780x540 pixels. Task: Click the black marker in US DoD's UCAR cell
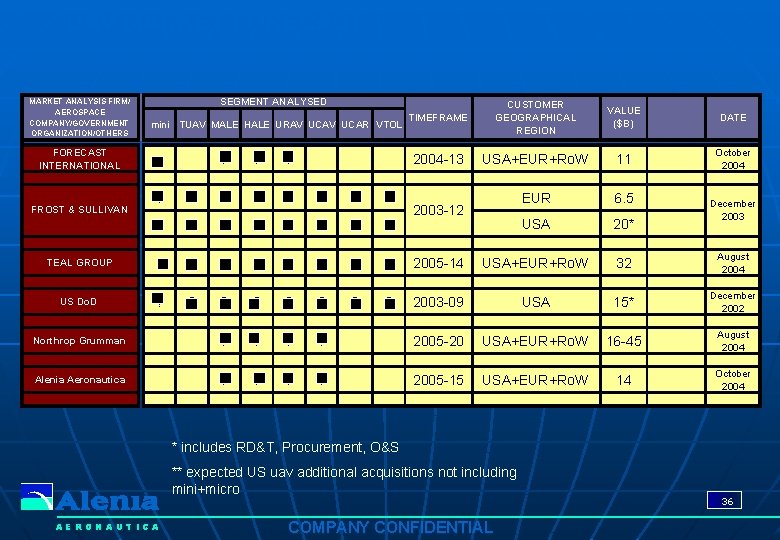[356, 303]
